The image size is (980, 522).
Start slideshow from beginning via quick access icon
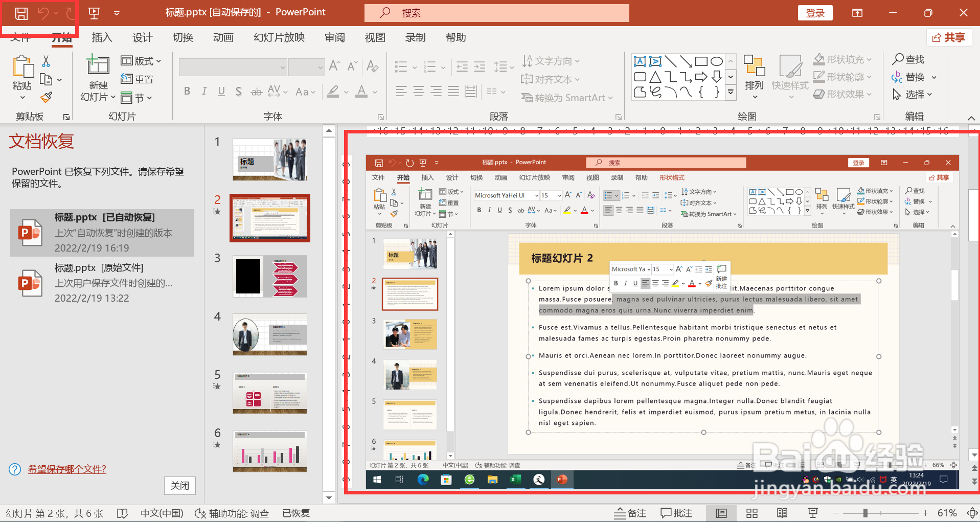click(x=94, y=13)
